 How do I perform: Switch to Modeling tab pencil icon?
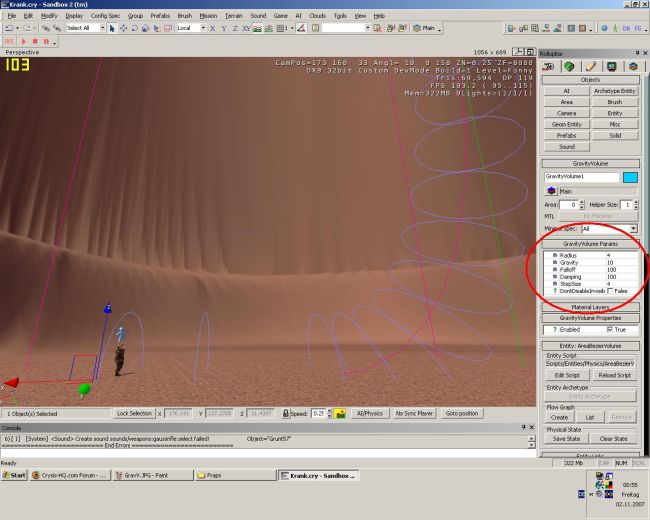point(590,66)
